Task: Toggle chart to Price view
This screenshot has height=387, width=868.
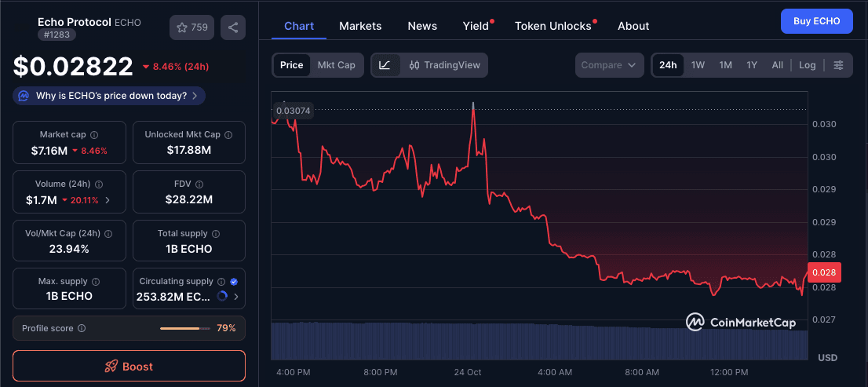Action: point(291,65)
